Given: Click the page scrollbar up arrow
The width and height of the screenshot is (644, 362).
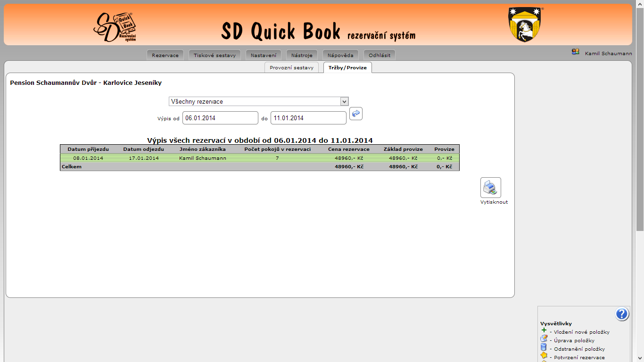Looking at the screenshot, I should [x=640, y=4].
